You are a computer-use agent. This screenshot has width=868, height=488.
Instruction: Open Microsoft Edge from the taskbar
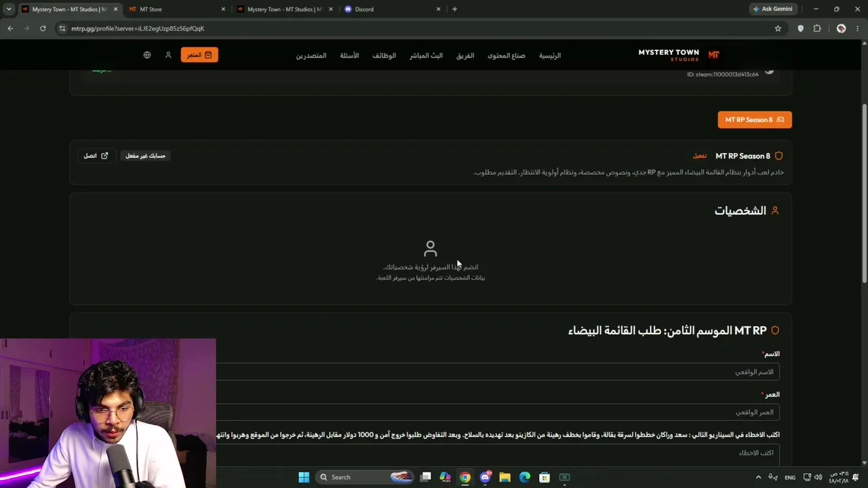click(525, 477)
